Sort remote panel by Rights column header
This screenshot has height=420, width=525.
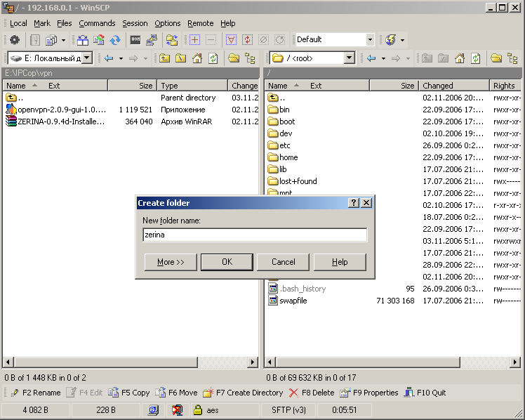(x=505, y=86)
